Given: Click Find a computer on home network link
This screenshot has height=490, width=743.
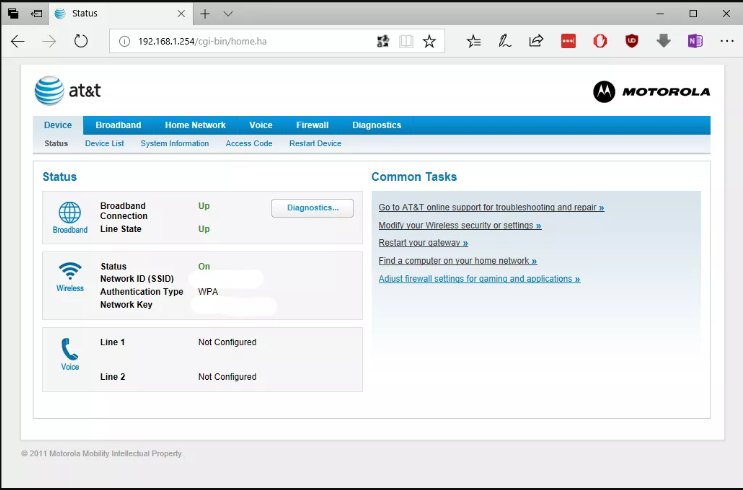Looking at the screenshot, I should 458,261.
